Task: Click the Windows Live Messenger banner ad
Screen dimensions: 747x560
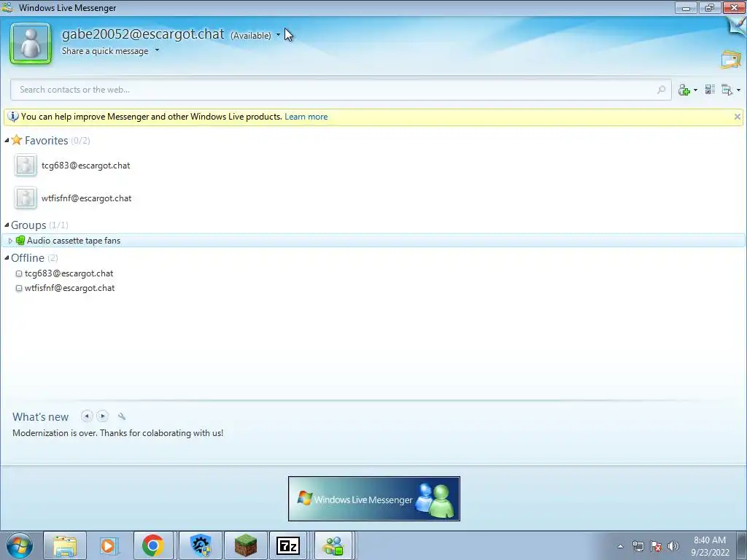Action: (374, 499)
